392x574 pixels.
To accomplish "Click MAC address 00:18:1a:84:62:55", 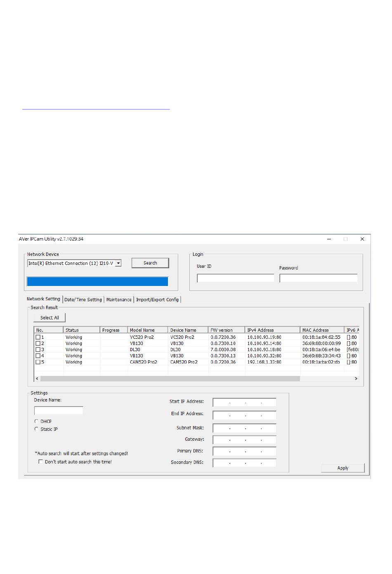I will tap(321, 337).
